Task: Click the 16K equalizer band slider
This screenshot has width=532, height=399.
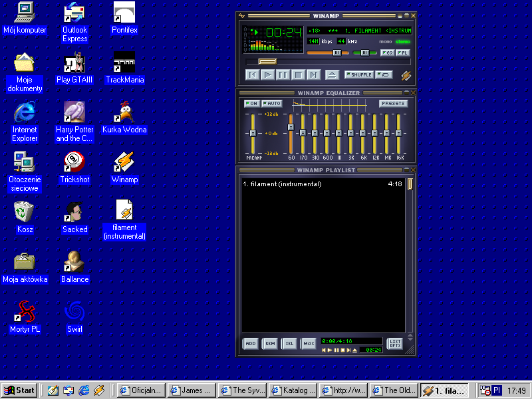Action: [x=398, y=134]
